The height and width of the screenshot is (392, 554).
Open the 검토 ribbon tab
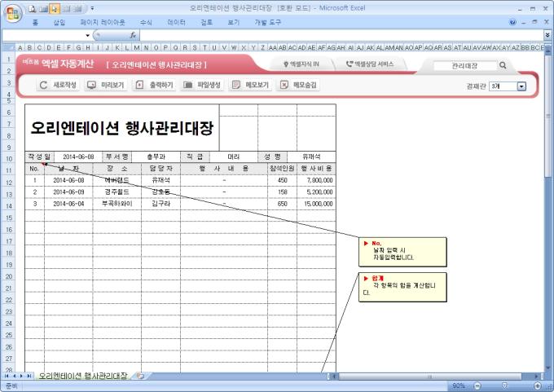[207, 23]
